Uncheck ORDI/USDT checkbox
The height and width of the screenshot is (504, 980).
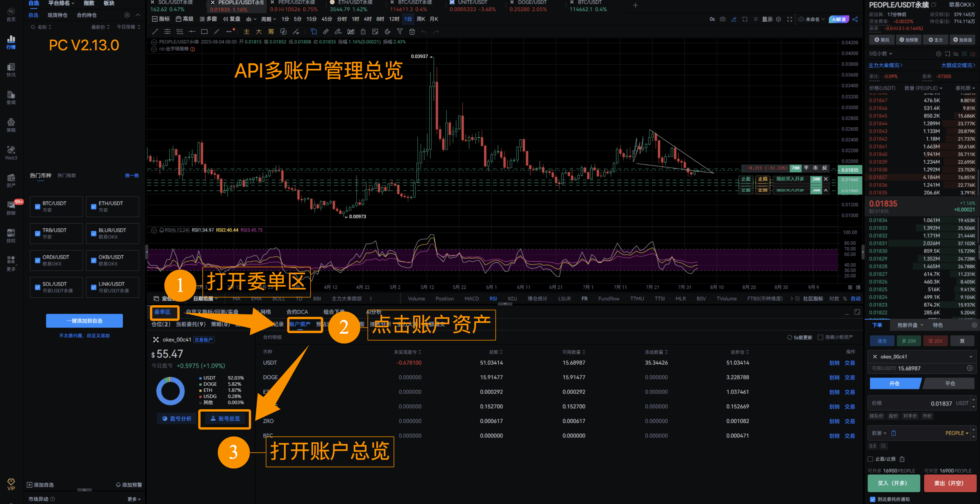click(x=37, y=260)
